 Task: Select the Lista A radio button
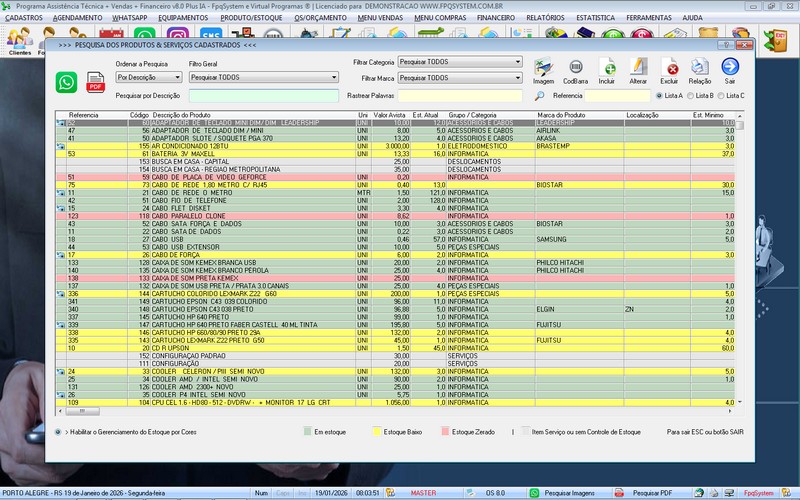(x=660, y=96)
